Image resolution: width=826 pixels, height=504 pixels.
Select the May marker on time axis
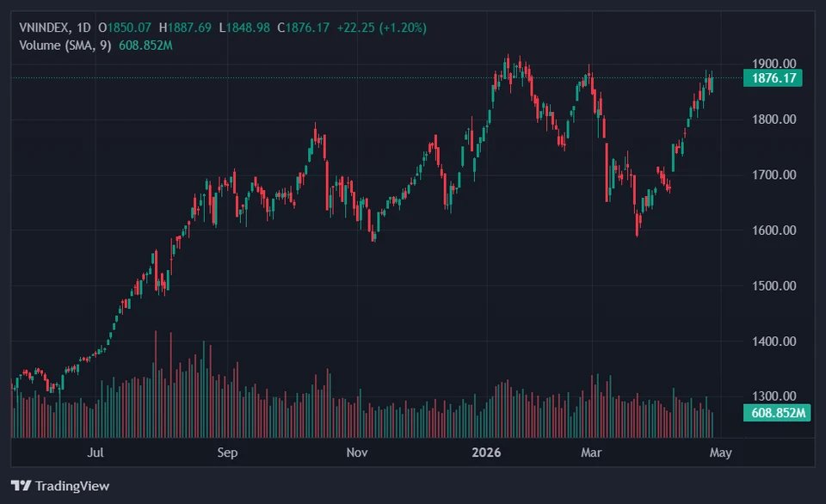[x=720, y=452]
